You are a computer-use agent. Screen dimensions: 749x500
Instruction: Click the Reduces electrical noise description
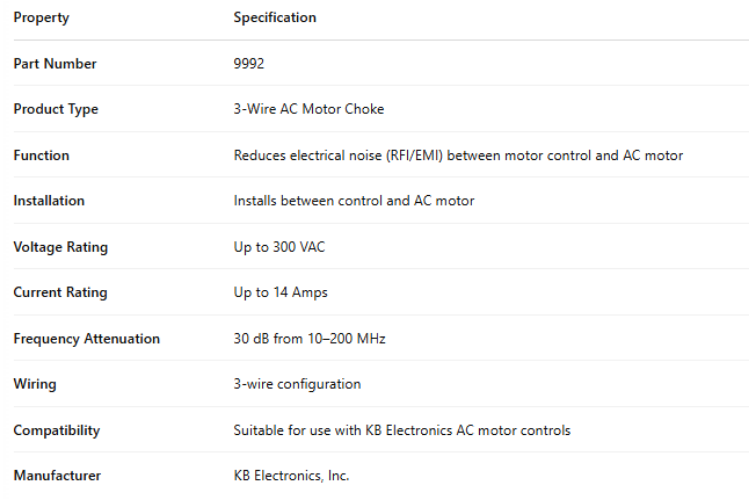coord(458,156)
